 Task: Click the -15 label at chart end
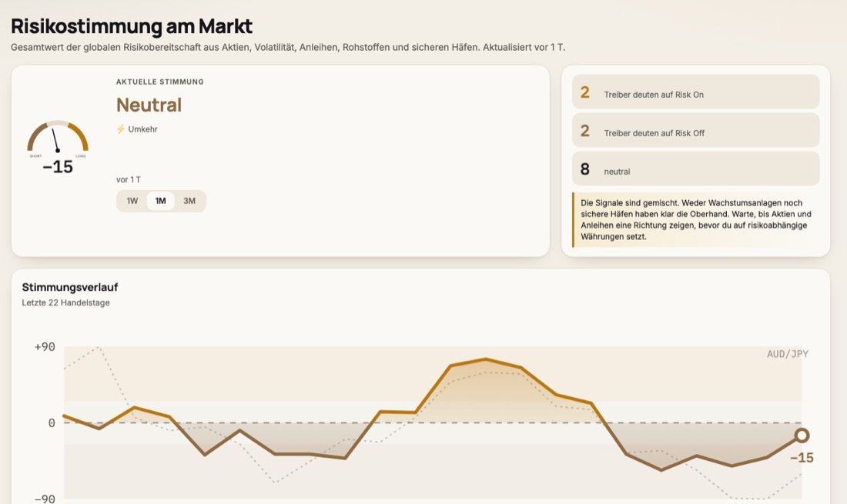[802, 458]
